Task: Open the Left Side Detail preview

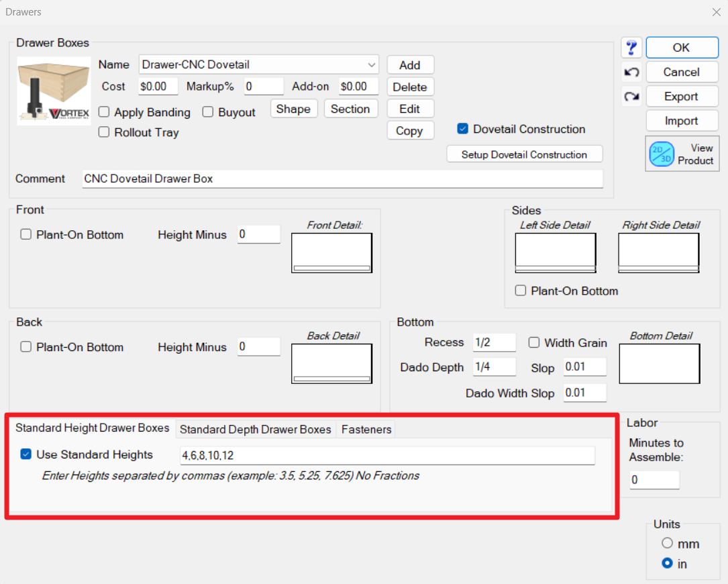Action: click(555, 252)
